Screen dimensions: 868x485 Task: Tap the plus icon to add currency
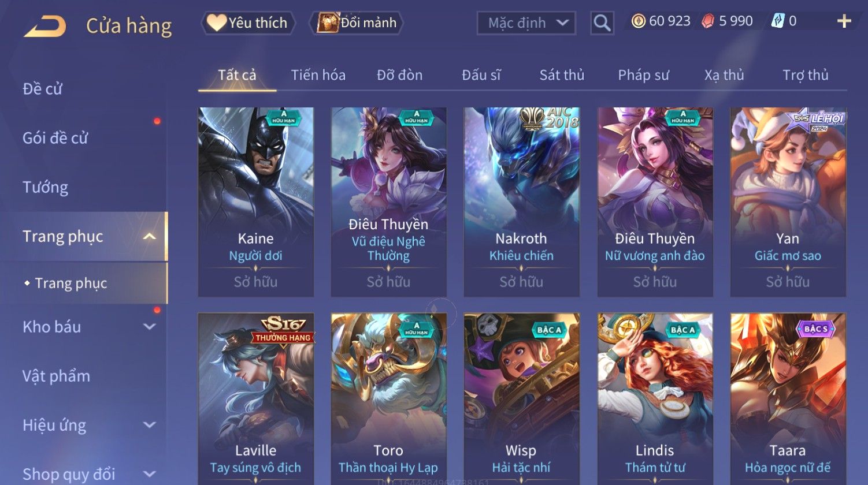coord(844,21)
